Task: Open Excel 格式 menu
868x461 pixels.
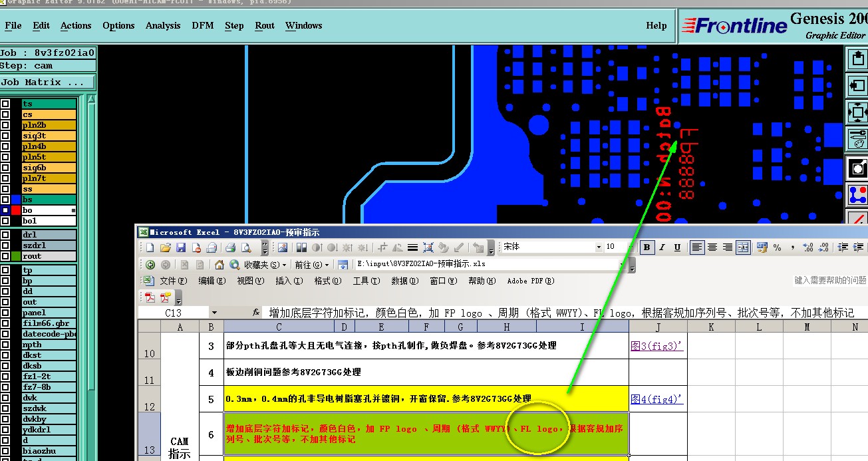Action: pos(327,281)
